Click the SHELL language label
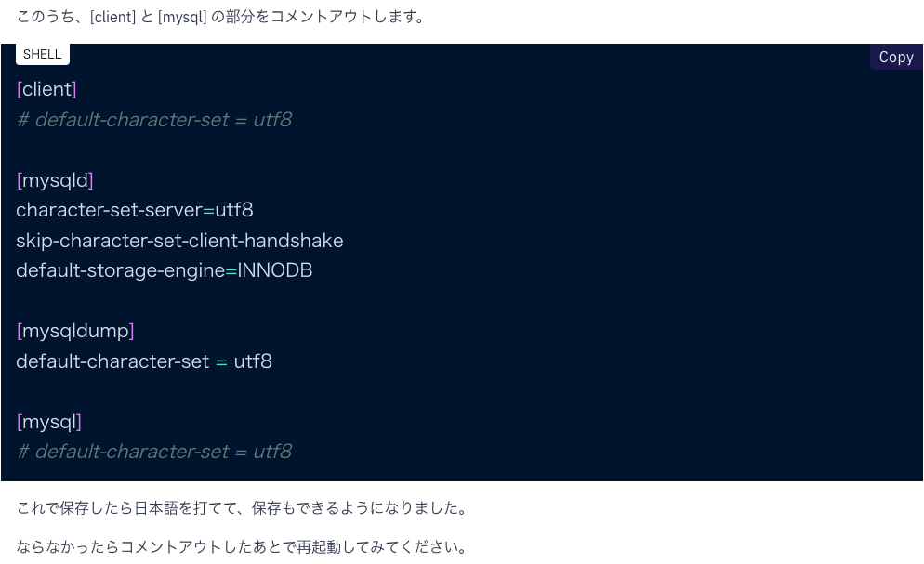924x564 pixels. (x=43, y=54)
